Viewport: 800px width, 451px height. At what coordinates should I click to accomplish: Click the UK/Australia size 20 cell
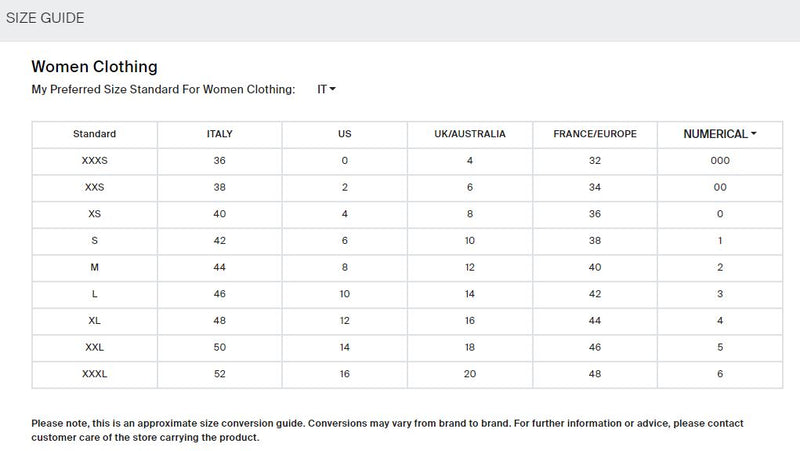pyautogui.click(x=470, y=375)
